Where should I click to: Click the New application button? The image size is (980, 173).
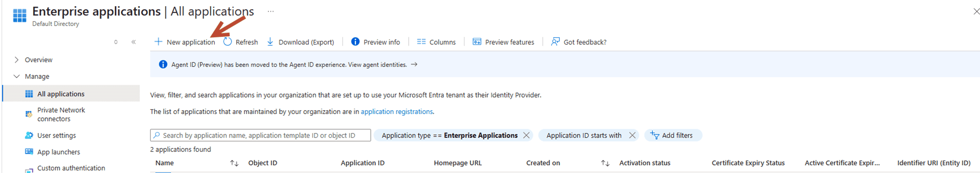point(185,42)
